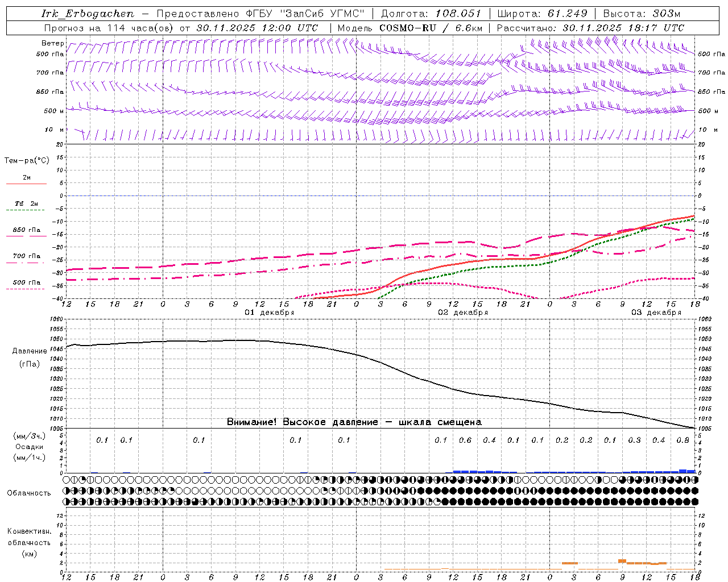Click the date label "01 декабря"
Image resolution: width=728 pixels, height=582 pixels.
270,313
